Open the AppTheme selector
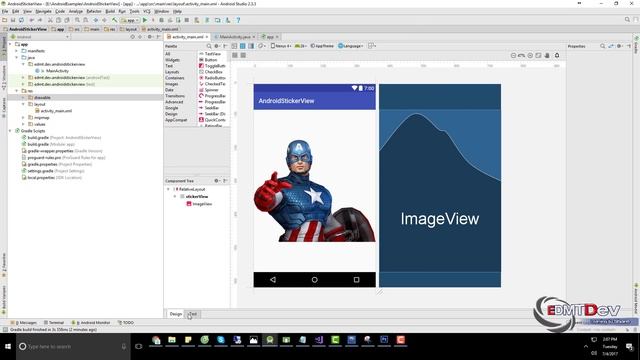This screenshot has height=360, width=640. [x=322, y=46]
